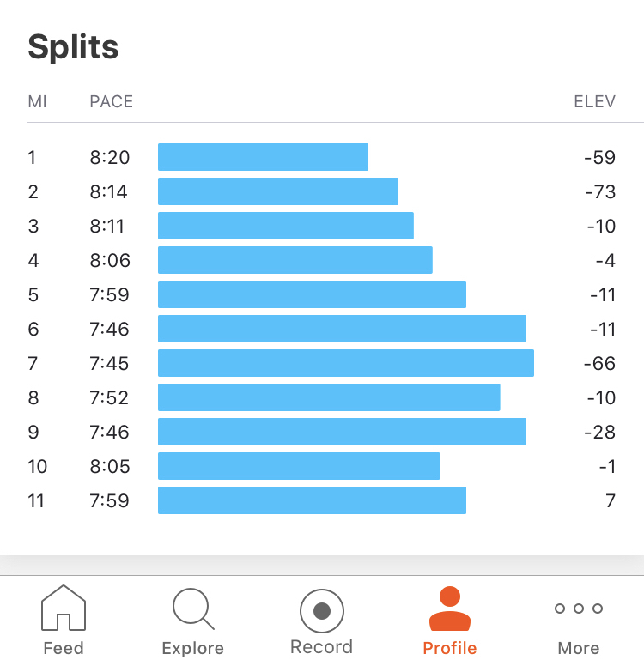Tap the More three-dots icon
This screenshot has width=644, height=660.
tap(578, 609)
